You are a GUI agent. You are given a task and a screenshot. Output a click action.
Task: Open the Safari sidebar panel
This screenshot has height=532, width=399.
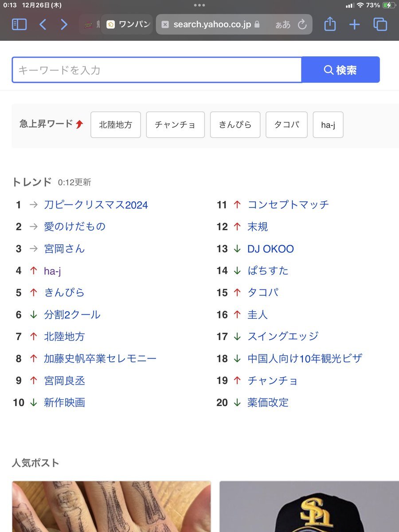pos(19,24)
